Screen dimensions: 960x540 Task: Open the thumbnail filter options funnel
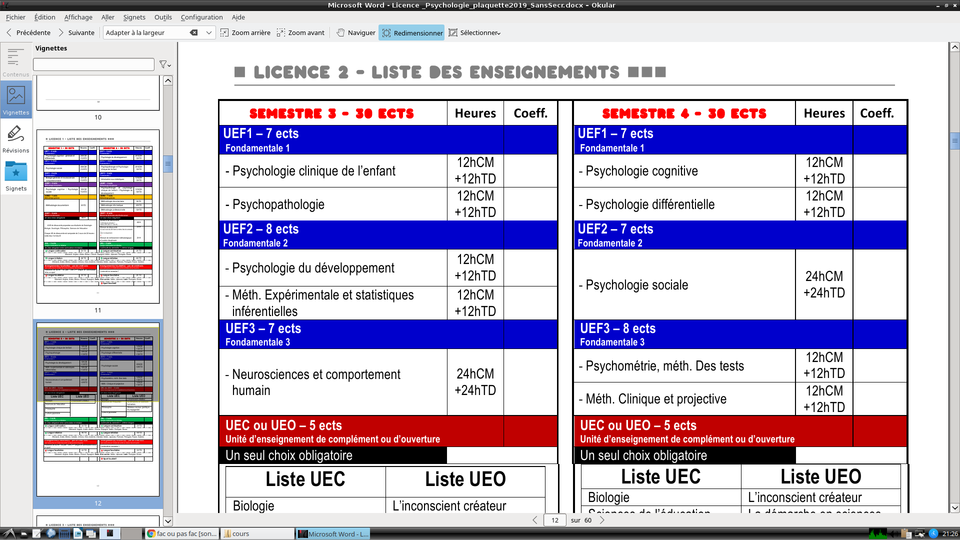(165, 64)
